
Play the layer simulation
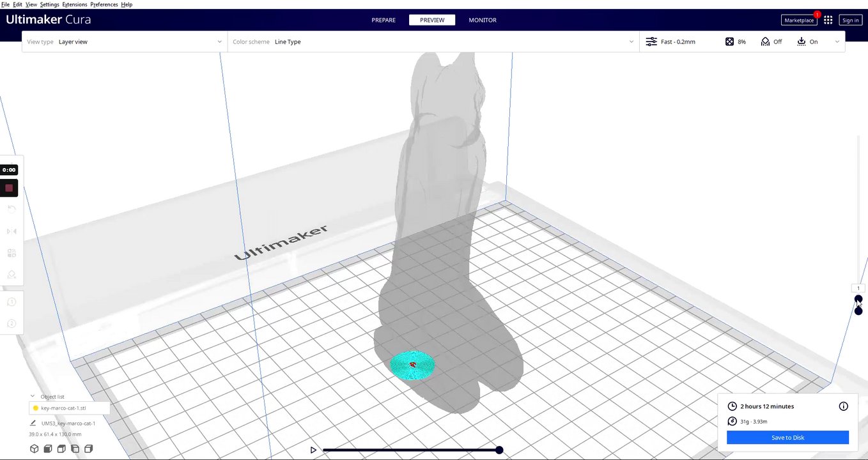point(313,450)
